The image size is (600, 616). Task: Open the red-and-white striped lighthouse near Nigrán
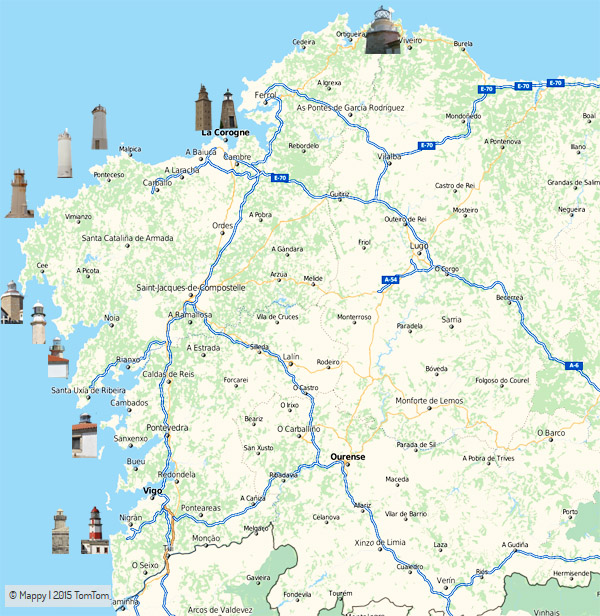coord(95,530)
